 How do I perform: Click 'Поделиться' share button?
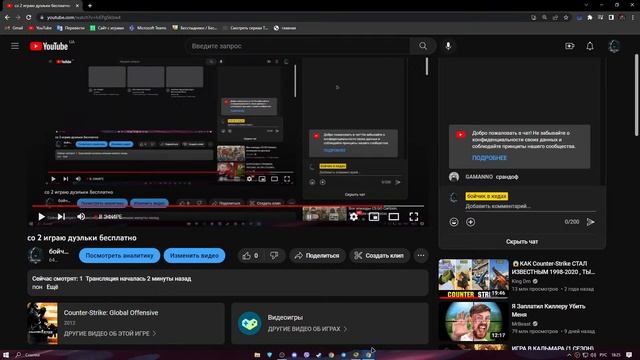317,256
